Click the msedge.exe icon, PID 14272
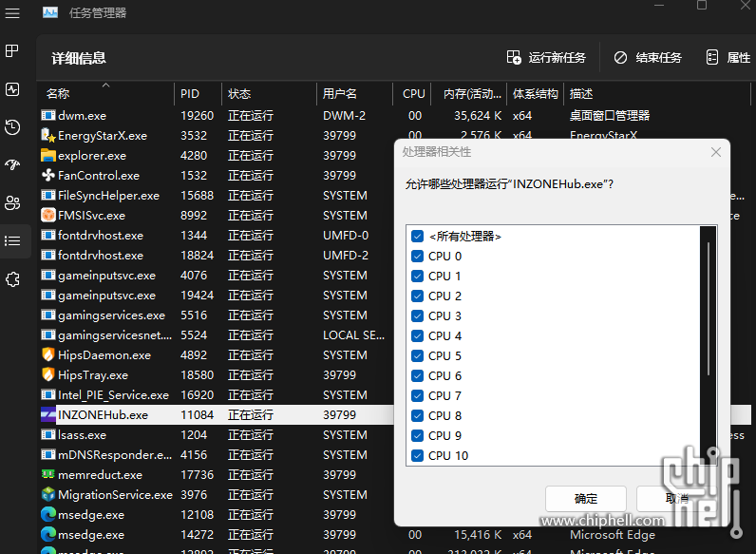 47,534
